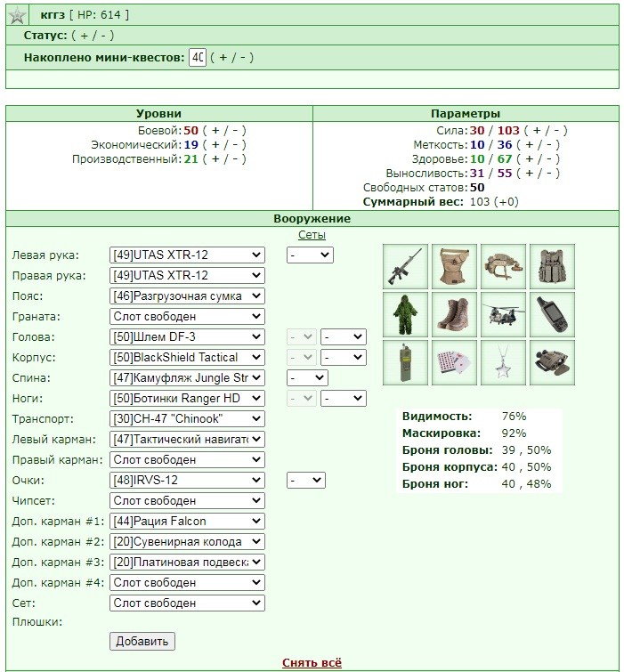
Task: Click the platinum star pendant icon
Action: click(x=503, y=362)
